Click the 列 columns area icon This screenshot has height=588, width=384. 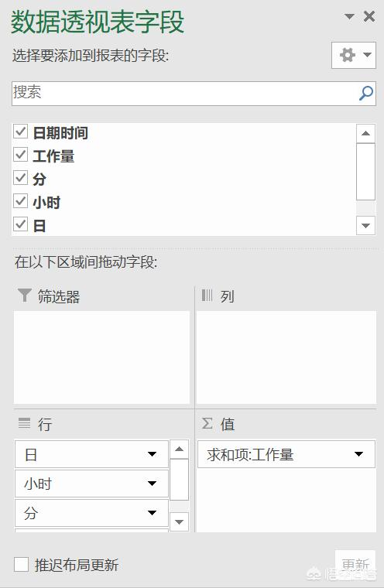[x=207, y=296]
